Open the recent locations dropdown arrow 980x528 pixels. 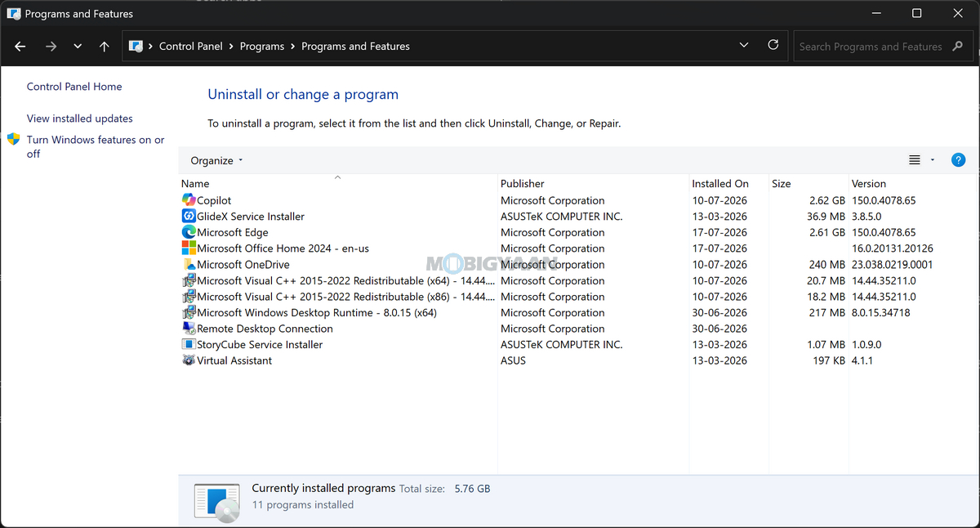tap(78, 47)
